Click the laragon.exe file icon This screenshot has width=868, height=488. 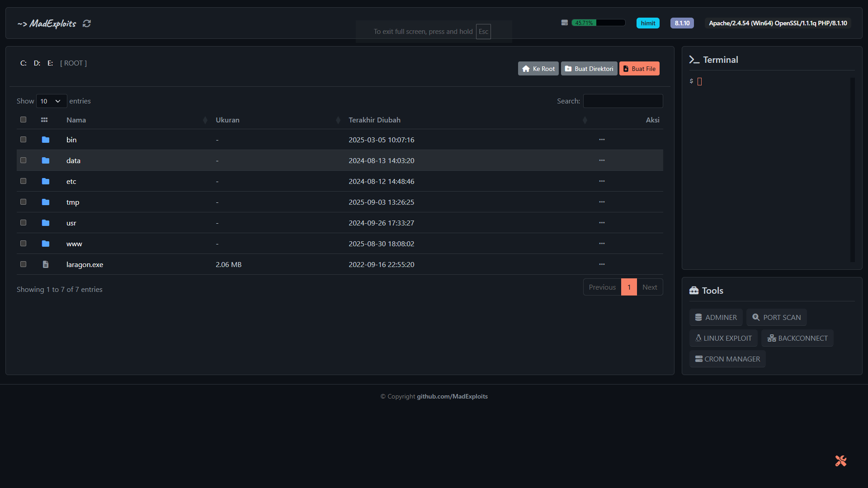(x=46, y=264)
